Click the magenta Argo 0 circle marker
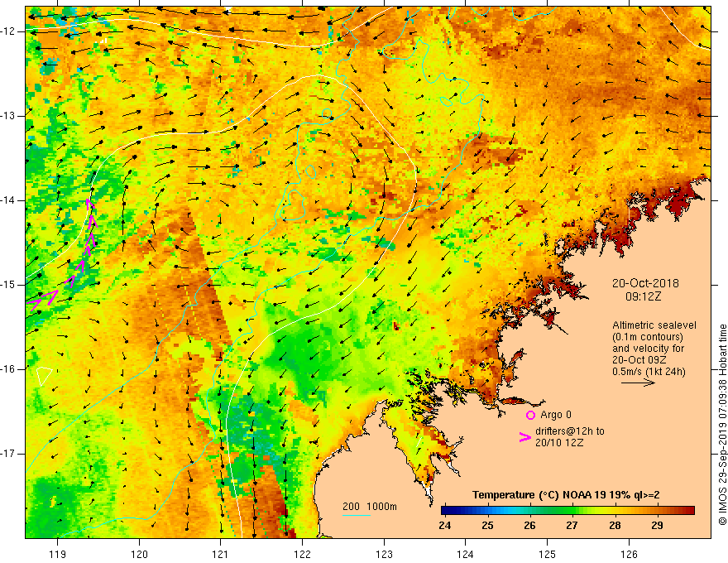The height and width of the screenshot is (563, 728). point(530,415)
